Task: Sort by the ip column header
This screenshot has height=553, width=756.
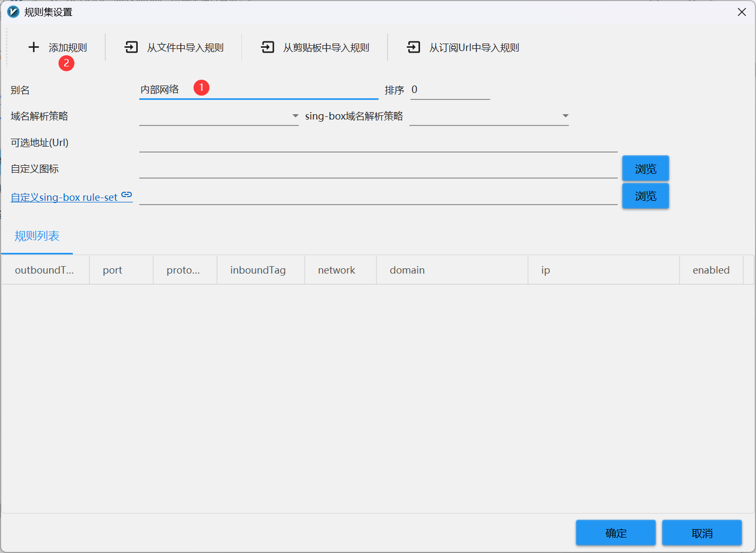Action: [x=604, y=270]
